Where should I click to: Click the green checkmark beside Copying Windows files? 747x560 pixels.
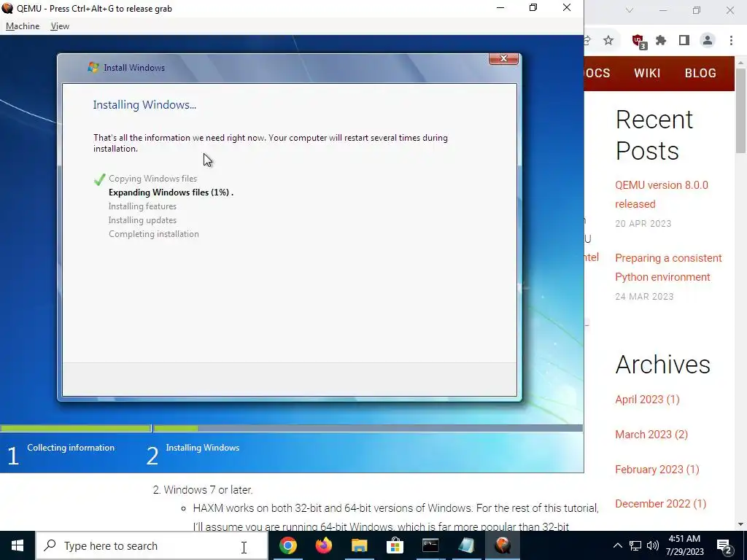click(99, 179)
